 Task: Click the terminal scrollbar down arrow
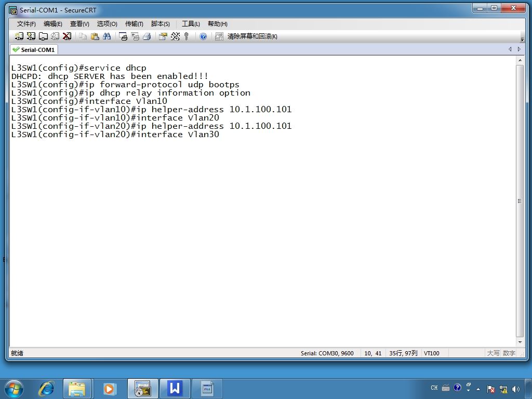pos(520,342)
